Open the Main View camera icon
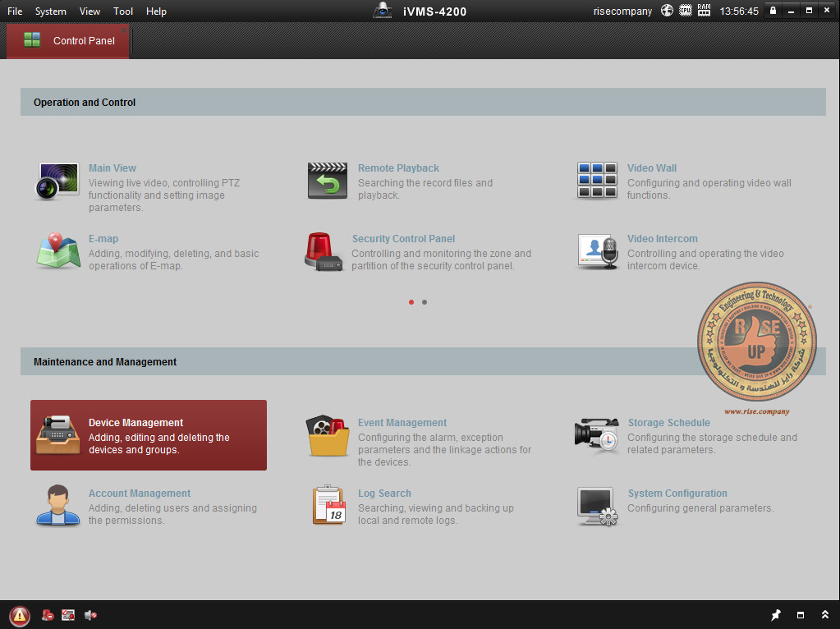The width and height of the screenshot is (840, 629). (x=57, y=181)
